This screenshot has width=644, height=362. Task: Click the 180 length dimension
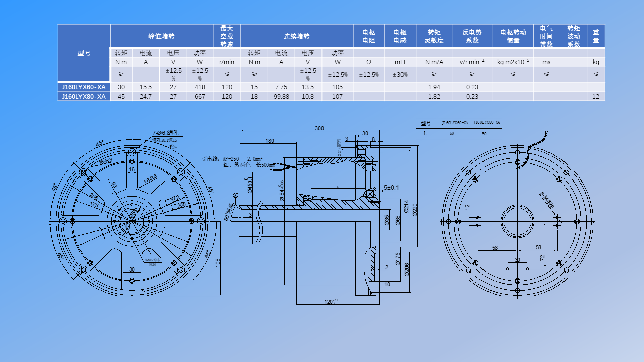[270, 141]
